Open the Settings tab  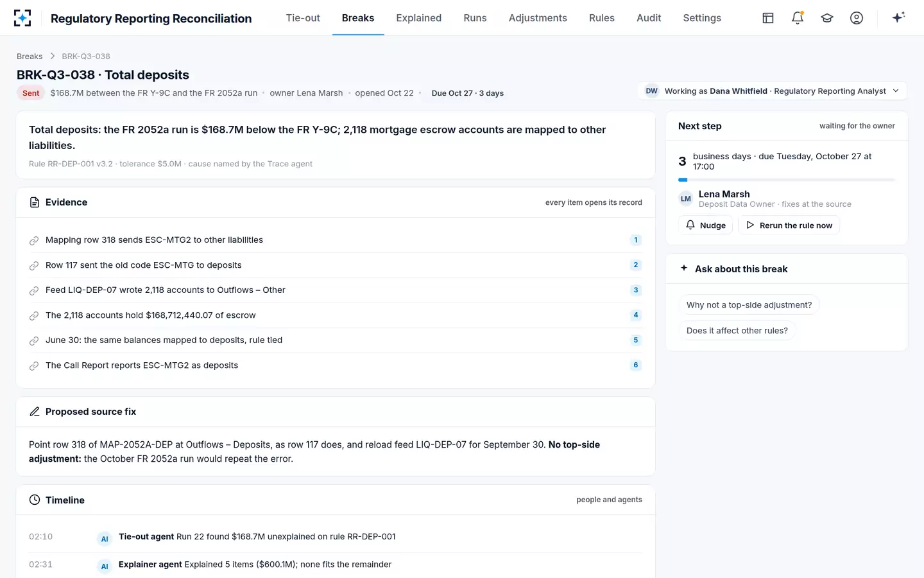[702, 18]
